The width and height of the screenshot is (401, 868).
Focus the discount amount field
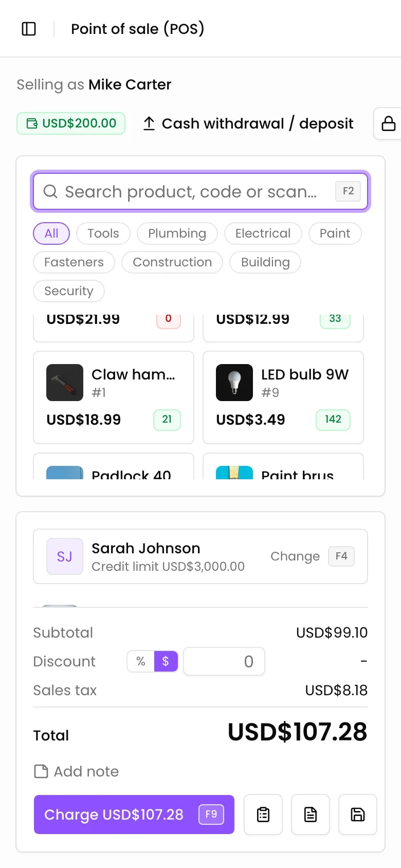[224, 661]
